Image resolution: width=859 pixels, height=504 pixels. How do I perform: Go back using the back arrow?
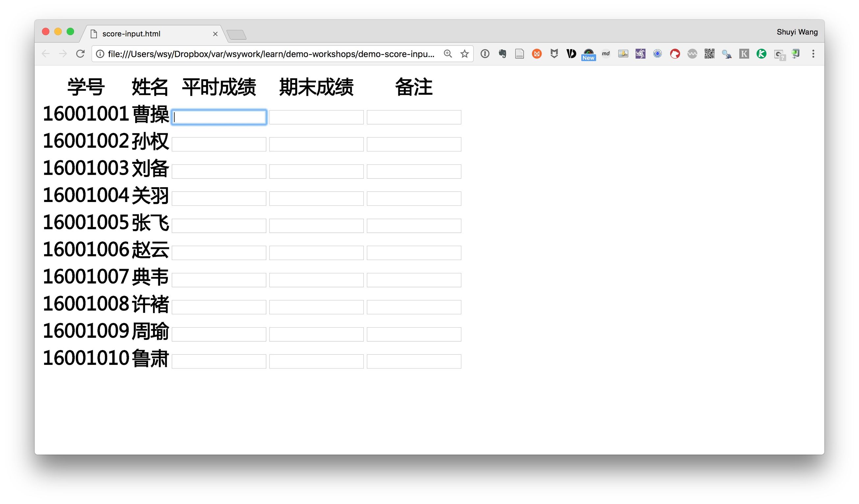click(x=46, y=54)
